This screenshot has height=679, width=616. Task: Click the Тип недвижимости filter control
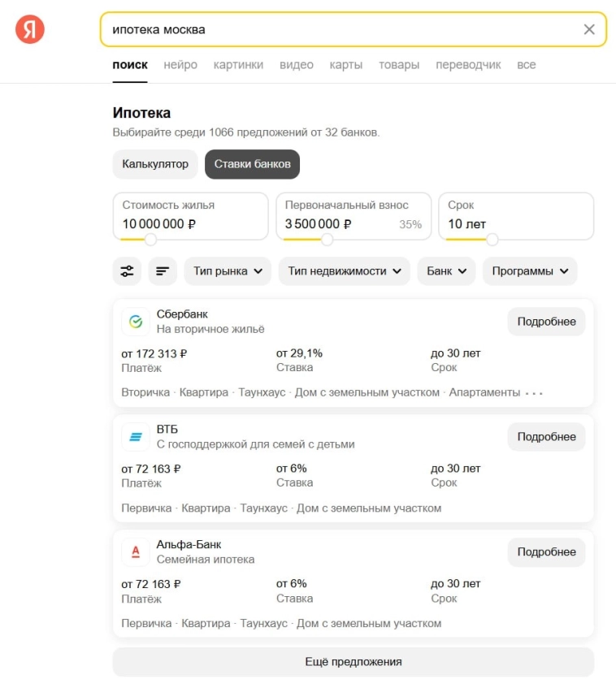[x=344, y=272]
